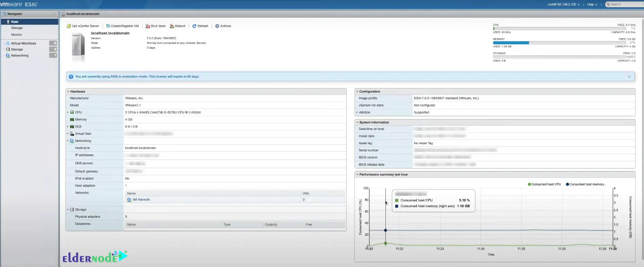
Task: Click the Reboot toolbar icon
Action: (x=172, y=26)
